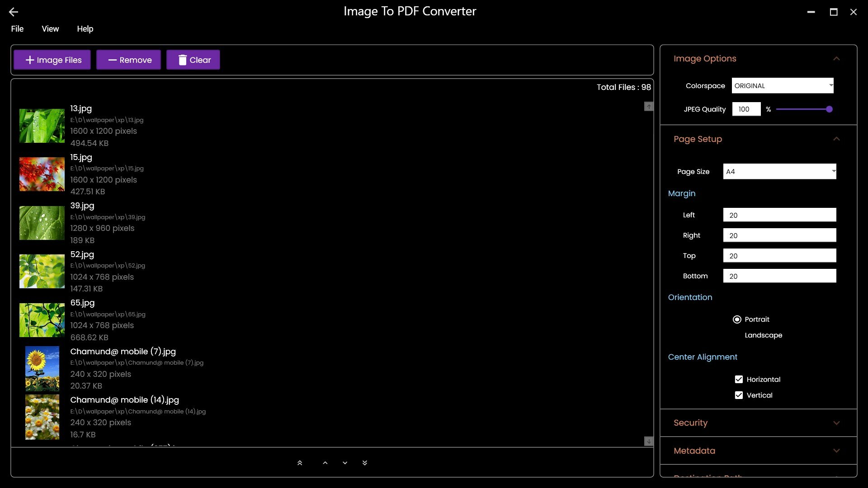Clear the entire image list

[193, 60]
